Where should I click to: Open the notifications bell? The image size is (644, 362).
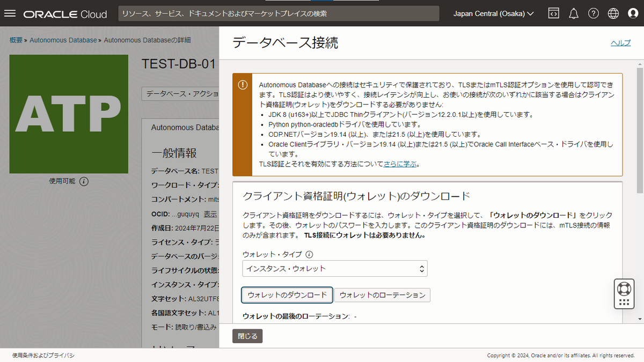(x=574, y=13)
